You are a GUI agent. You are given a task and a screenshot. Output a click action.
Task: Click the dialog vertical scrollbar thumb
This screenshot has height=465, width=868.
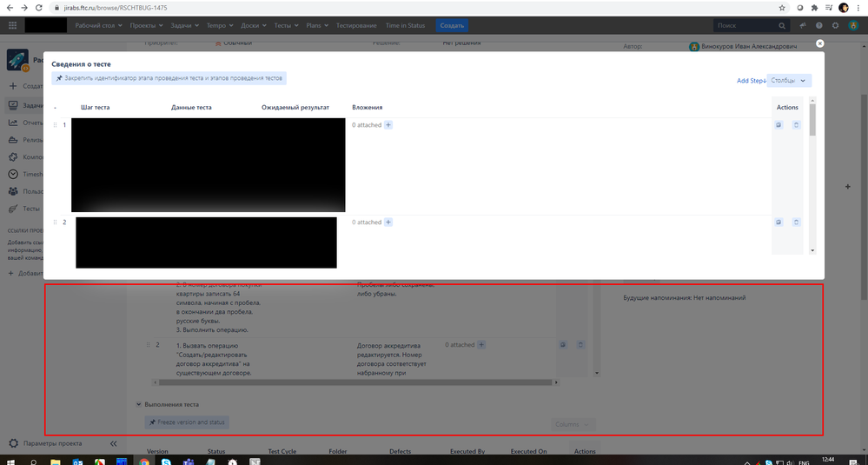point(812,120)
